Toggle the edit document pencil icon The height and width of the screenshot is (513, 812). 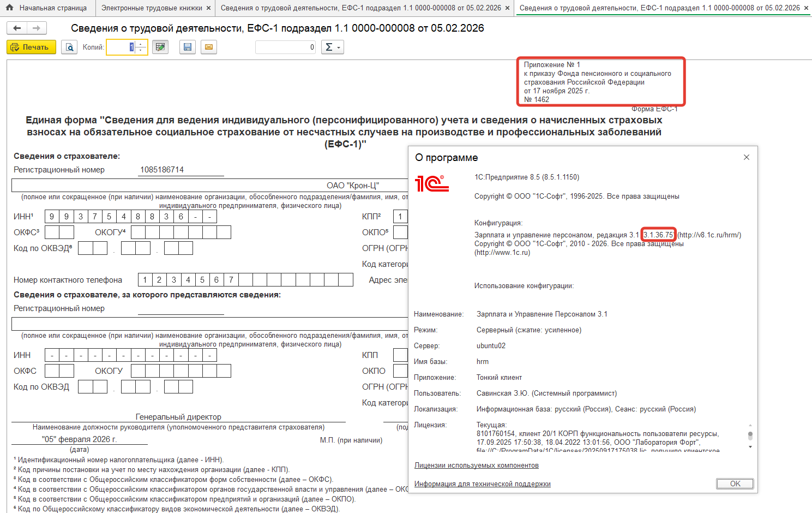[x=160, y=47]
